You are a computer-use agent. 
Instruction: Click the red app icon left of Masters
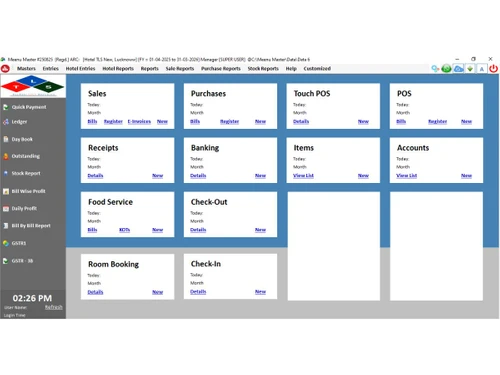(x=5, y=69)
